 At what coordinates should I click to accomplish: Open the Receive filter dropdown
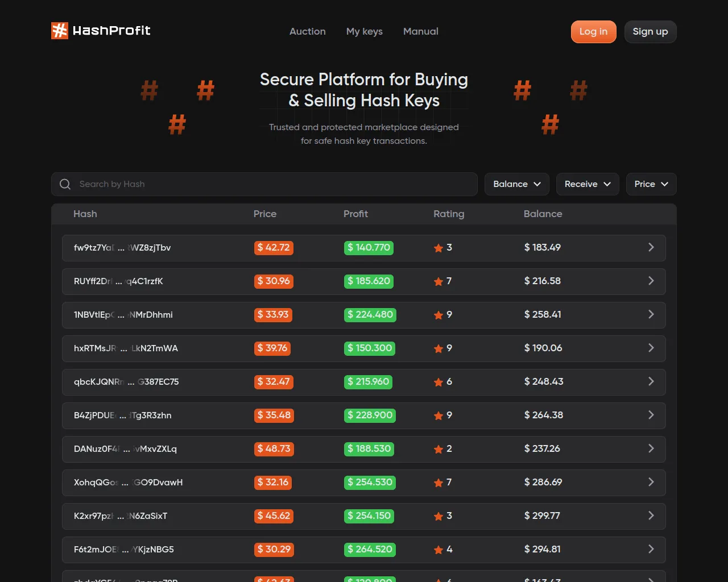pyautogui.click(x=587, y=184)
